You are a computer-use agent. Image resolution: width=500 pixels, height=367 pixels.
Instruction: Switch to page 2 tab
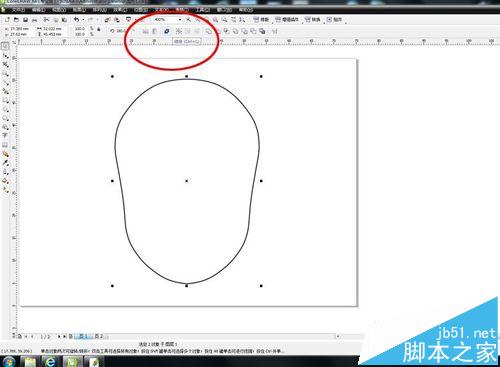click(99, 337)
